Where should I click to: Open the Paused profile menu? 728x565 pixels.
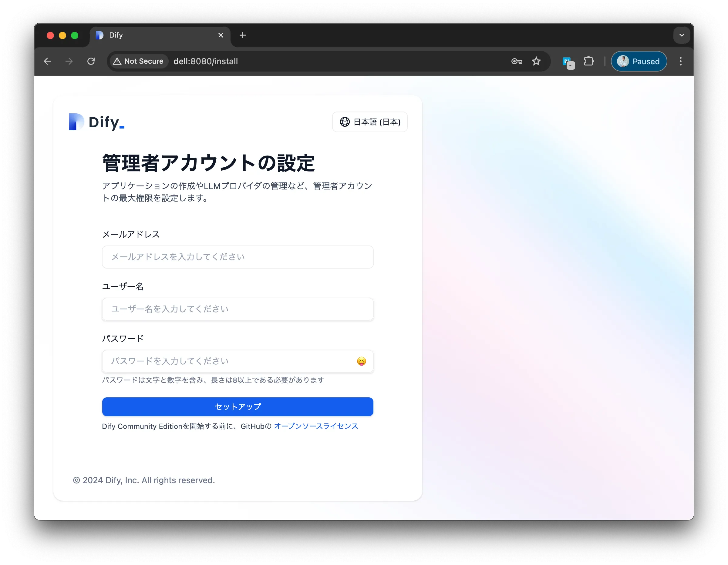639,61
